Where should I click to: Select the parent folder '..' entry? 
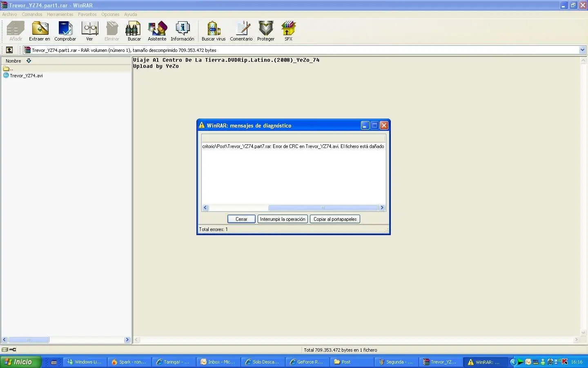pos(8,69)
